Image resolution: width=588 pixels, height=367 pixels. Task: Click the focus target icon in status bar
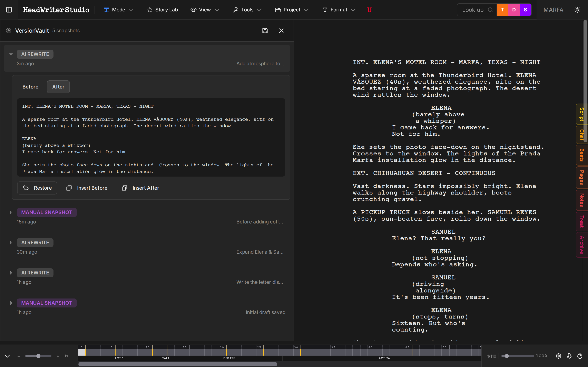click(558, 356)
